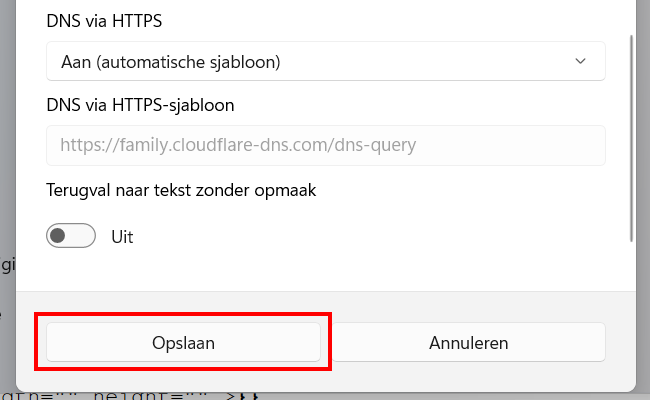Click empty dialog space right of "Uit"

coord(380,238)
